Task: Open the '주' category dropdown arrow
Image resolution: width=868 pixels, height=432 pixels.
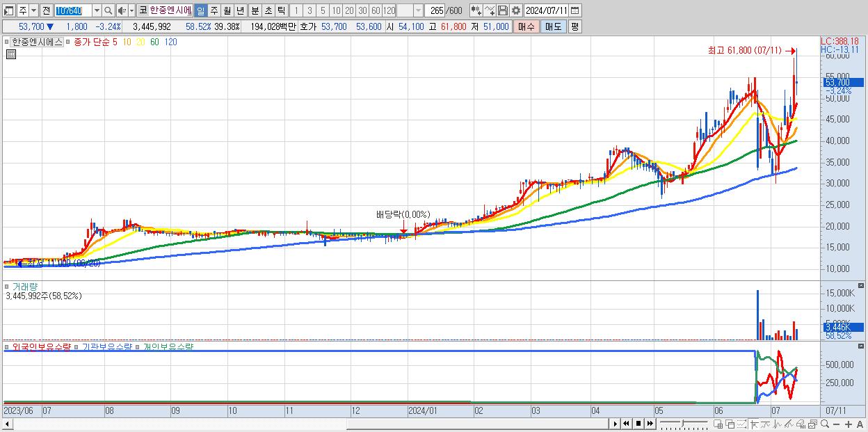Action: click(x=33, y=10)
